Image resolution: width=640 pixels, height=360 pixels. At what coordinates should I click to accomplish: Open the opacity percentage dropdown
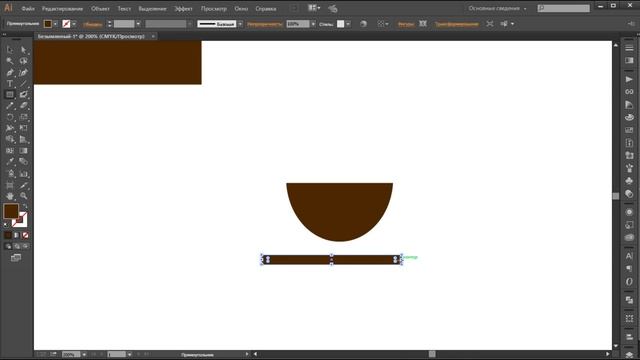tap(313, 24)
